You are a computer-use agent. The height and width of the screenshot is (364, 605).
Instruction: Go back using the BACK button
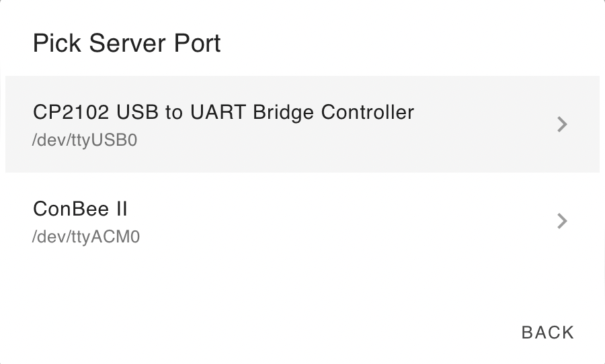[547, 332]
